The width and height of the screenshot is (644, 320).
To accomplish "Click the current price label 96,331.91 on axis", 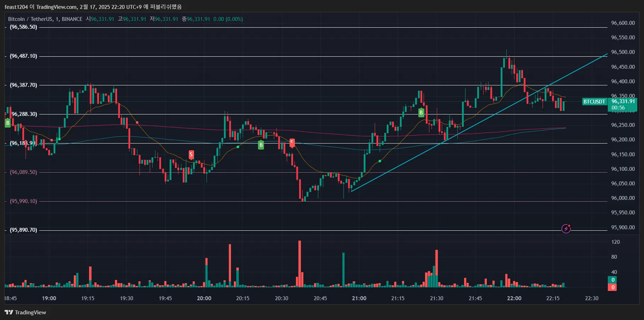I will (623, 101).
